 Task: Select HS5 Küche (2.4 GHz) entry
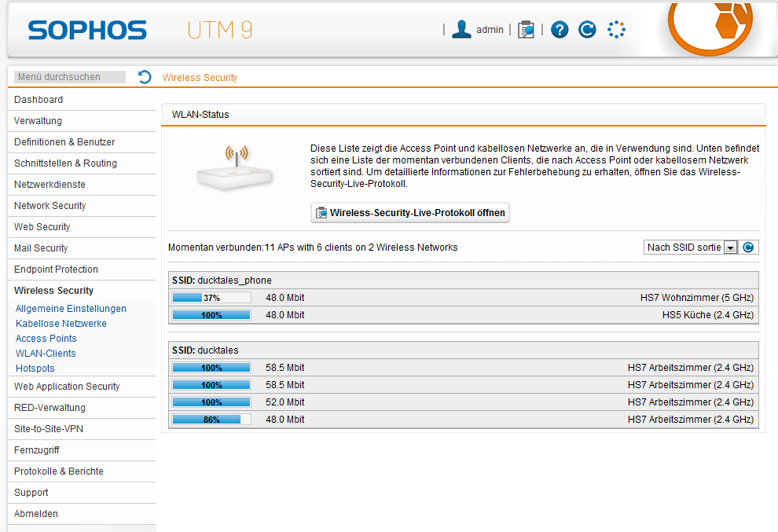[x=707, y=315]
